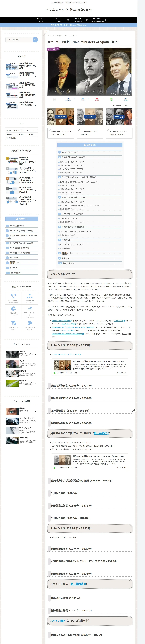Open the スペイン国 heading link
The height and width of the screenshot is (644, 145).
(x=58, y=620)
